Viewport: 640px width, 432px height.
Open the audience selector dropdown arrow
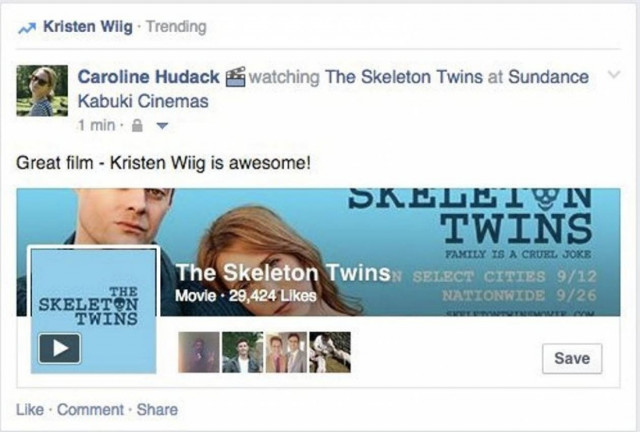coord(162,126)
